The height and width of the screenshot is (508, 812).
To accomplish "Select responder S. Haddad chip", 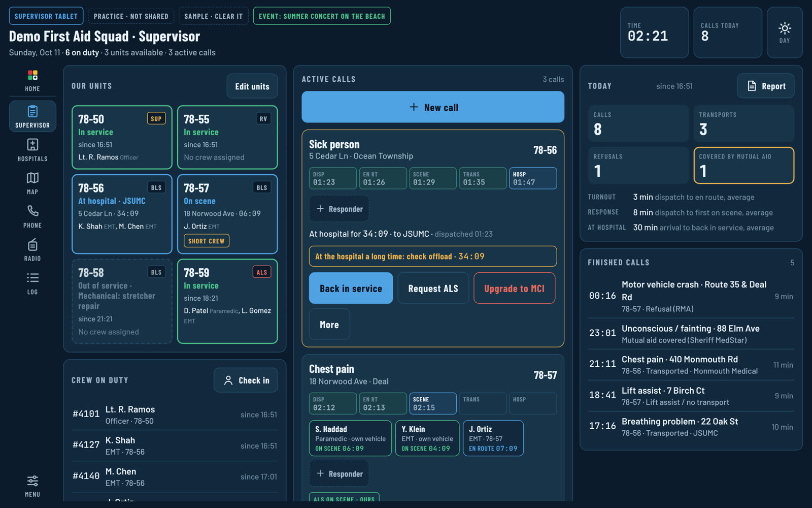I will click(350, 438).
